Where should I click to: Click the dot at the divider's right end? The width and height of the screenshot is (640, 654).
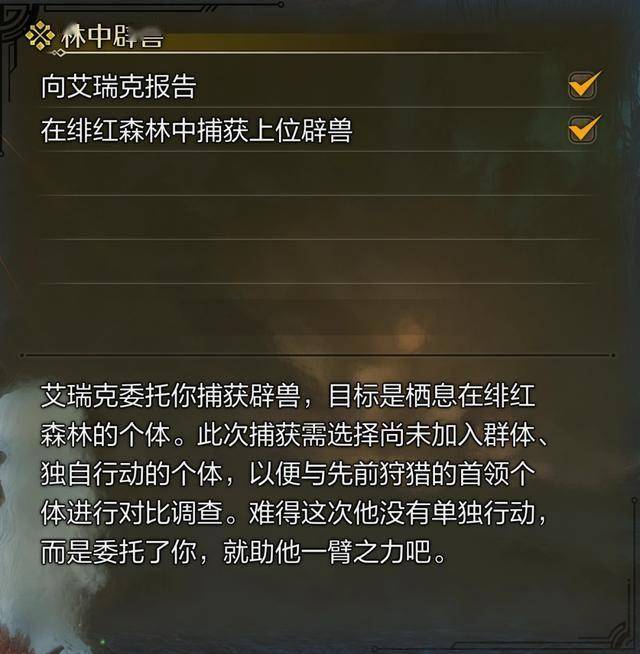coord(613,355)
